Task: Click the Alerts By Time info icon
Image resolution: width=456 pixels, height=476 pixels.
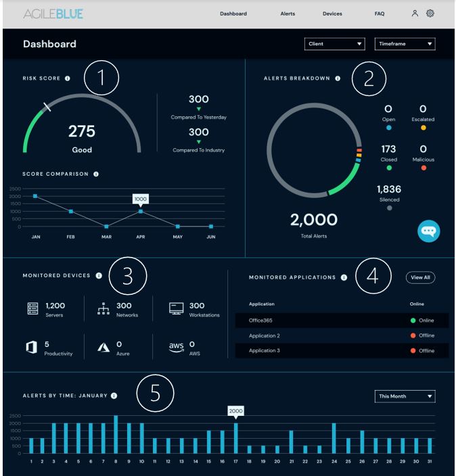Action: [x=114, y=396]
